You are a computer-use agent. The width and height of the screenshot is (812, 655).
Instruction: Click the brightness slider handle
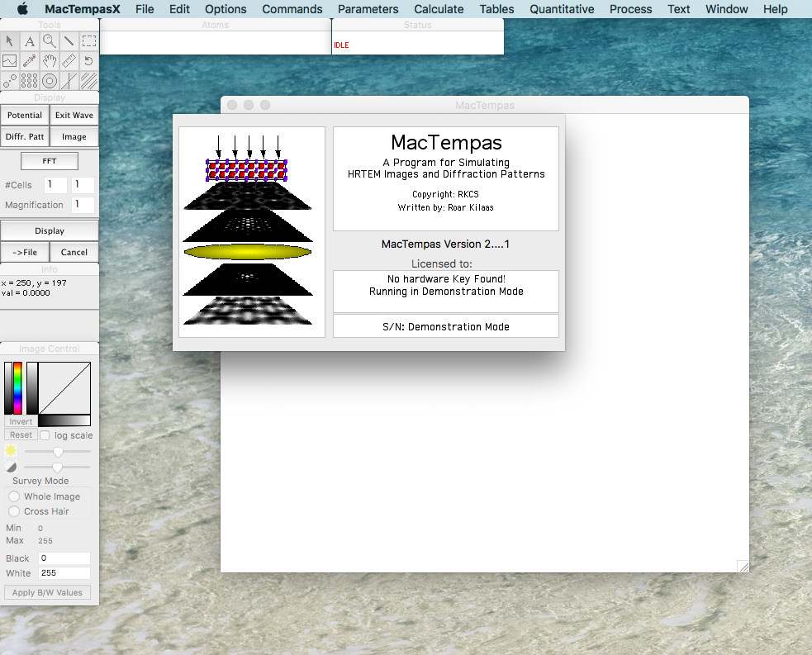pos(58,451)
